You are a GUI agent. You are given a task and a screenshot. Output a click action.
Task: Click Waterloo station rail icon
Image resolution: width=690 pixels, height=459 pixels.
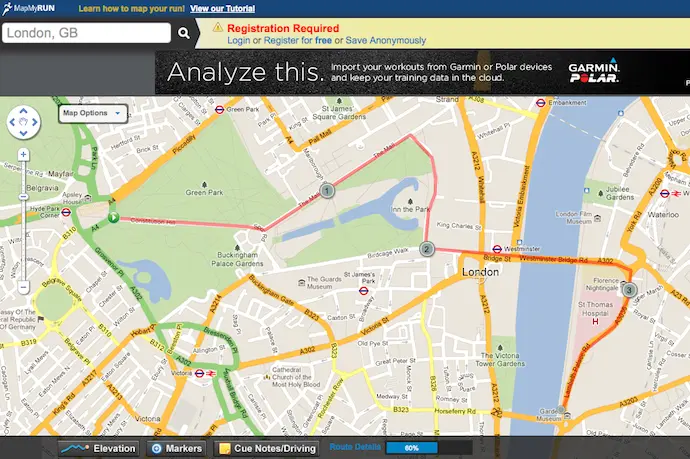[676, 194]
